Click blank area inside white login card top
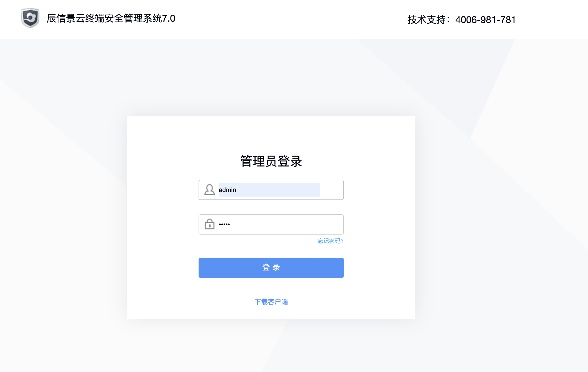 click(271, 134)
